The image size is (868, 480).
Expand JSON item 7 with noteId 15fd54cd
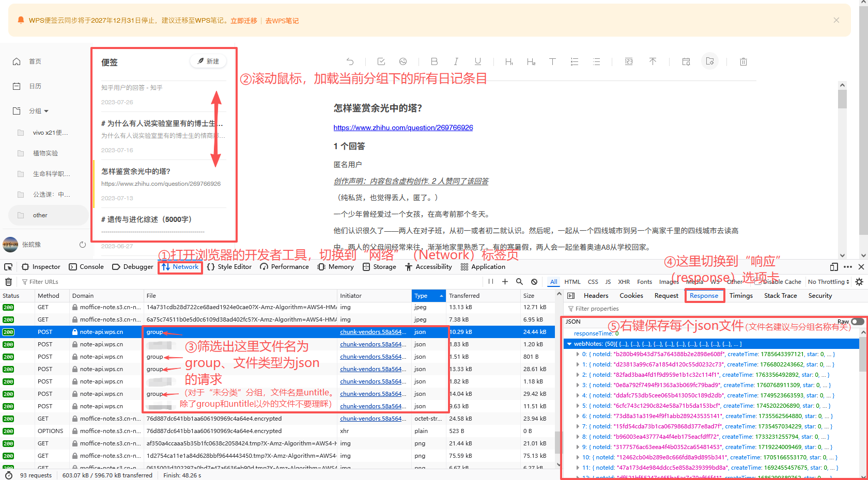coord(578,426)
